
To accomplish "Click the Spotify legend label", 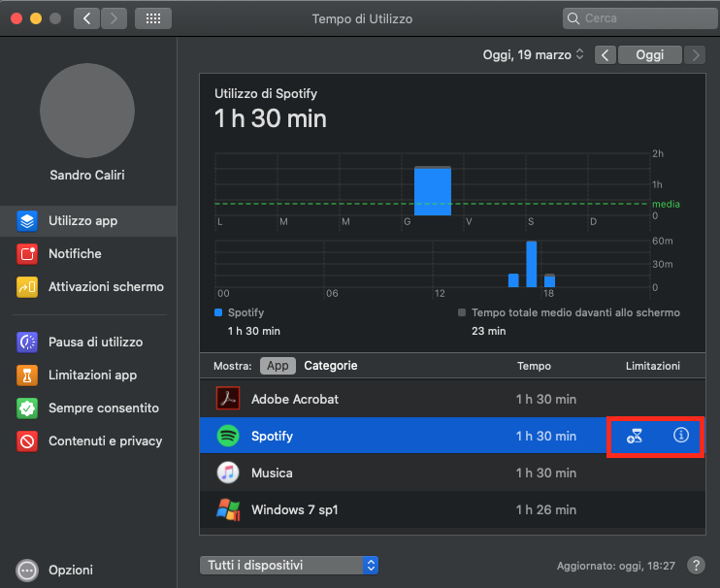I will [245, 312].
